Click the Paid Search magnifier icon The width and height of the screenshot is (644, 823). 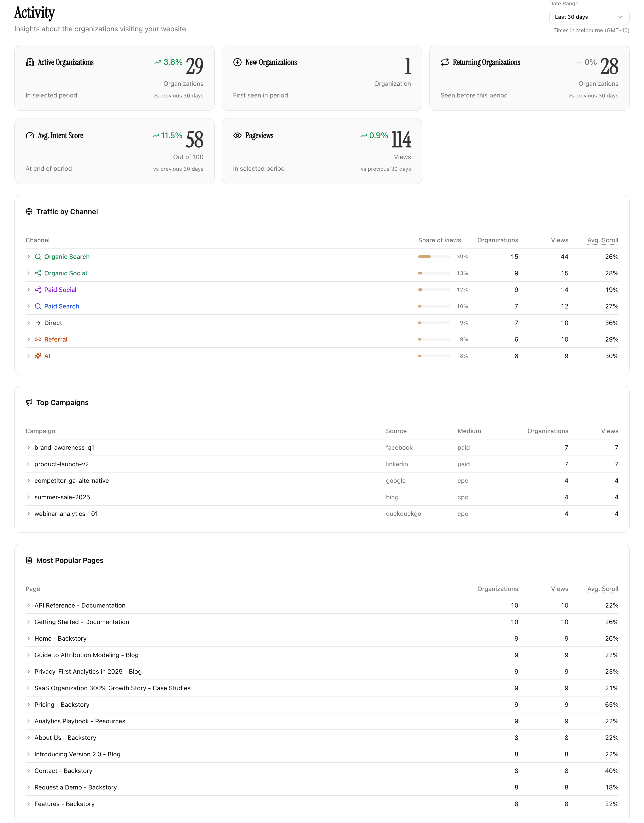(38, 306)
